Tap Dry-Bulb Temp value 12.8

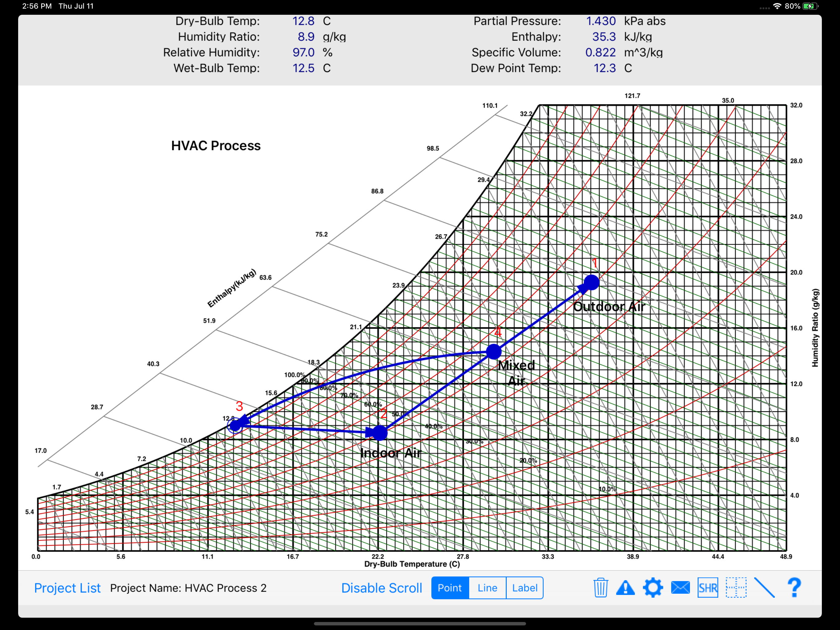point(303,21)
